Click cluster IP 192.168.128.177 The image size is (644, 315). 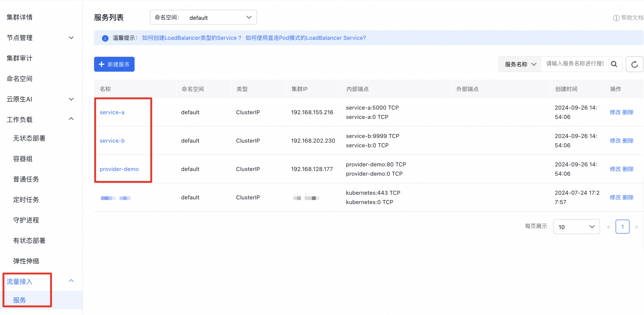coord(312,169)
